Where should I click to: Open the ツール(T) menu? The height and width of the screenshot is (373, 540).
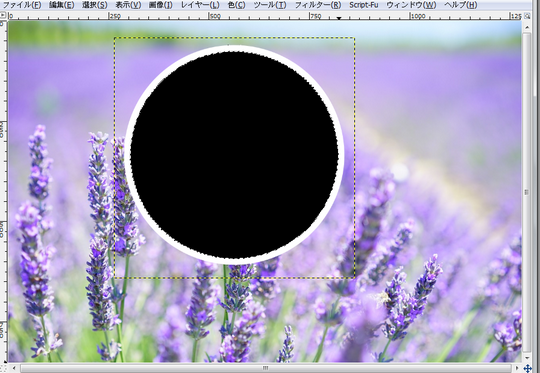pos(270,5)
